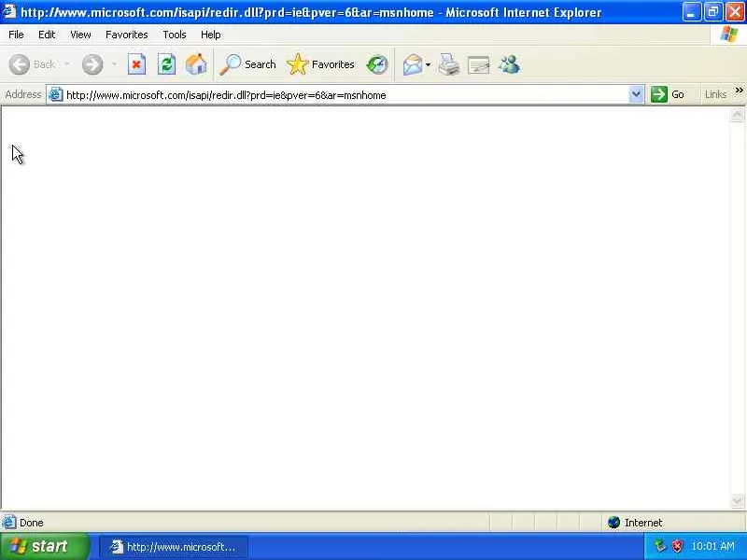Open the Edit menu

coord(47,35)
